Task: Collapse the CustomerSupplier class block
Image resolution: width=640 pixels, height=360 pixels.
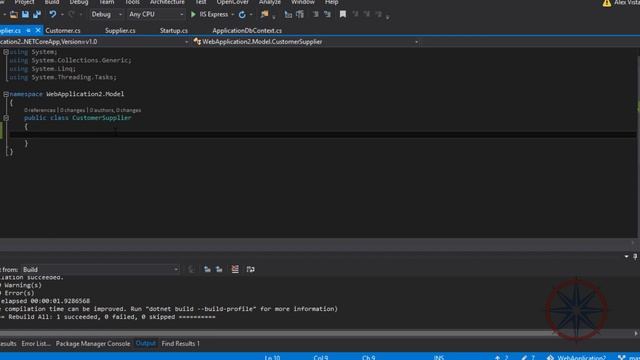Action: pyautogui.click(x=6, y=118)
